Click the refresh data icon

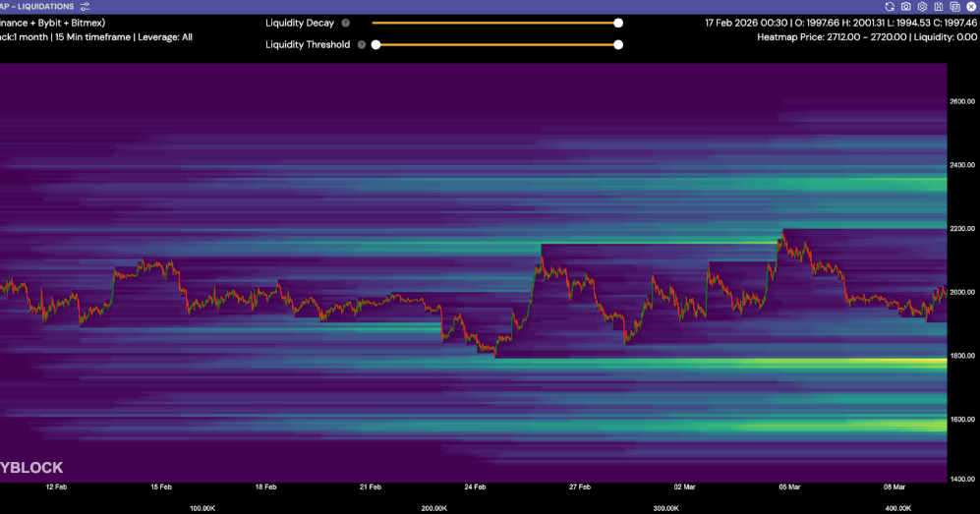(890, 6)
